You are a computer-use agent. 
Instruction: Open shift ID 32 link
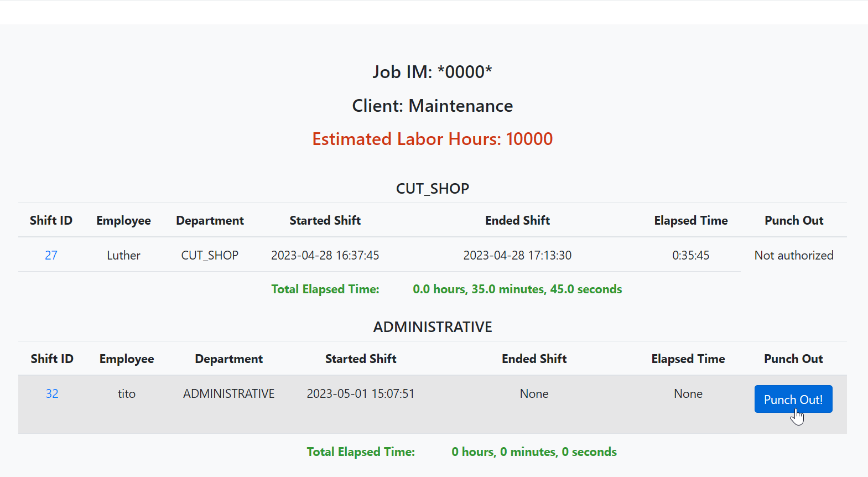(52, 393)
